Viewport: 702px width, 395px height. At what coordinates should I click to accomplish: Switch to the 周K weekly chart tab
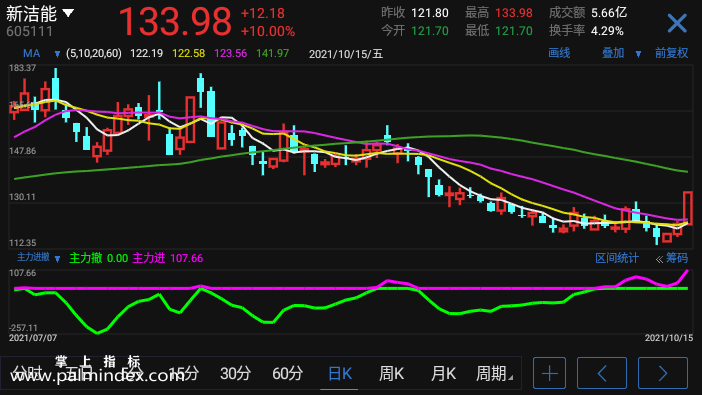click(x=391, y=374)
